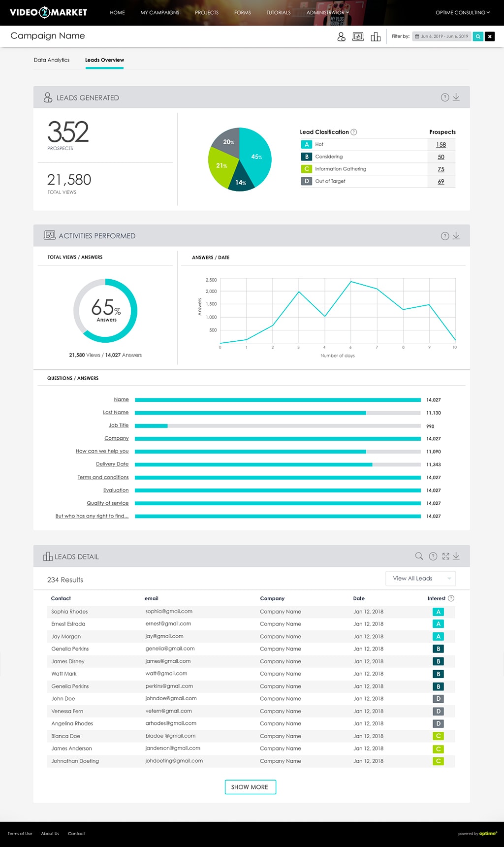Click the Show More button
Viewport: 504px width, 847px height.
(250, 787)
